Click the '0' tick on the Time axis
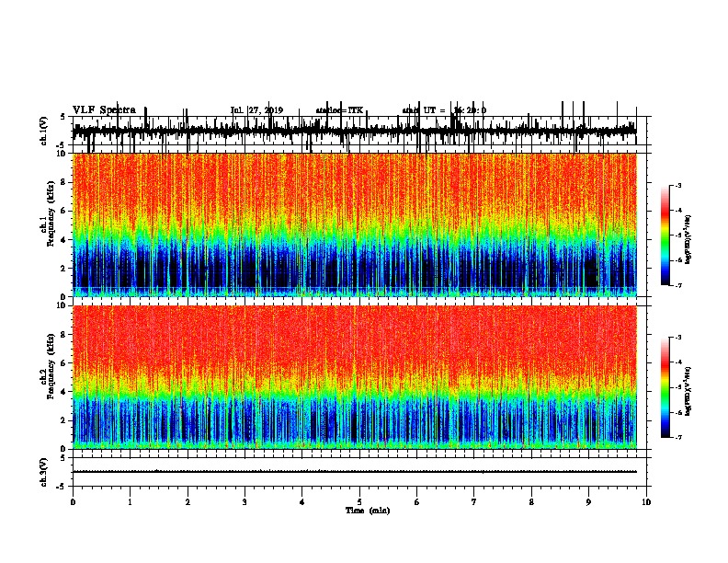728x563 pixels. pos(73,502)
